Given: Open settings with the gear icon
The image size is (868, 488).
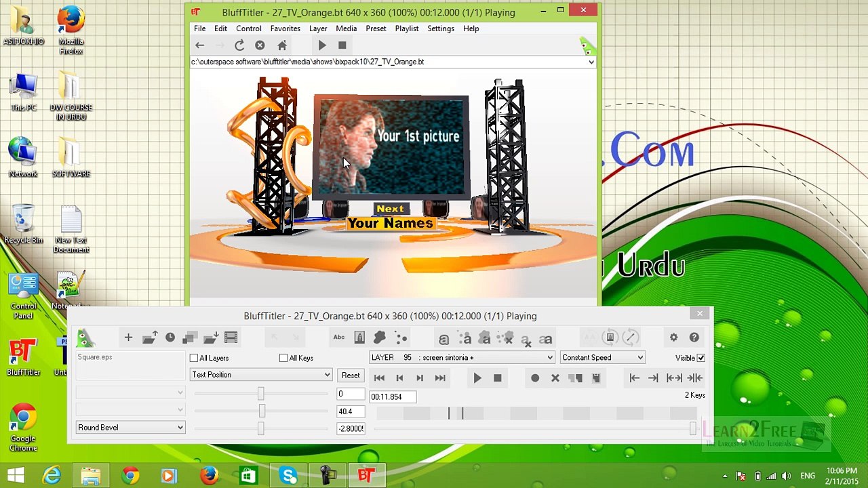Looking at the screenshot, I should pyautogui.click(x=673, y=337).
